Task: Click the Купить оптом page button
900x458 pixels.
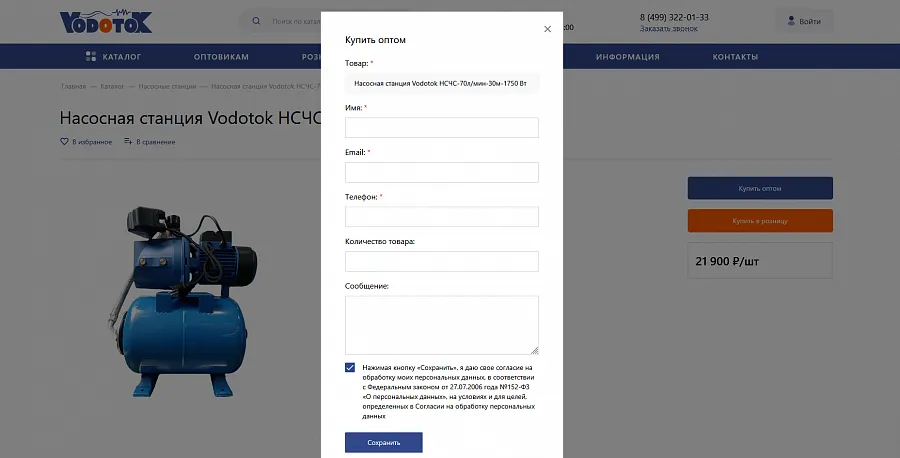Action: (x=760, y=188)
